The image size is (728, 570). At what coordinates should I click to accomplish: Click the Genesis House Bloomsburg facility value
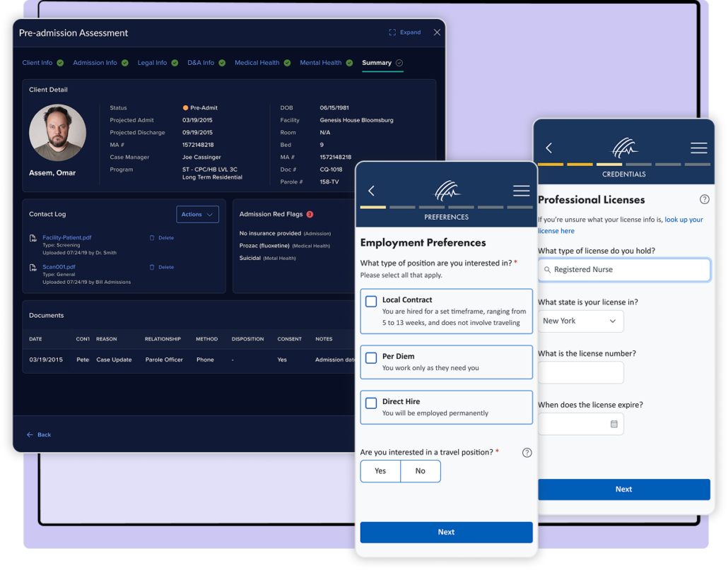[356, 120]
